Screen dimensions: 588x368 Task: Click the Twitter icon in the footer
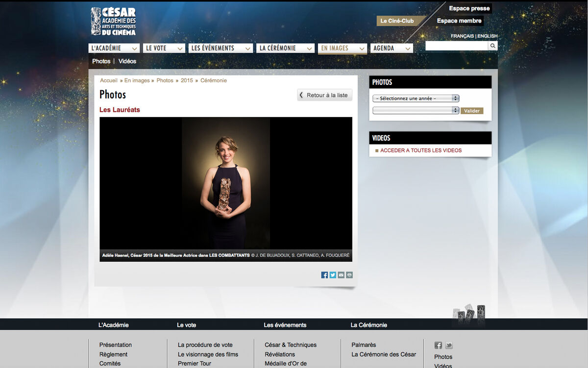click(448, 345)
